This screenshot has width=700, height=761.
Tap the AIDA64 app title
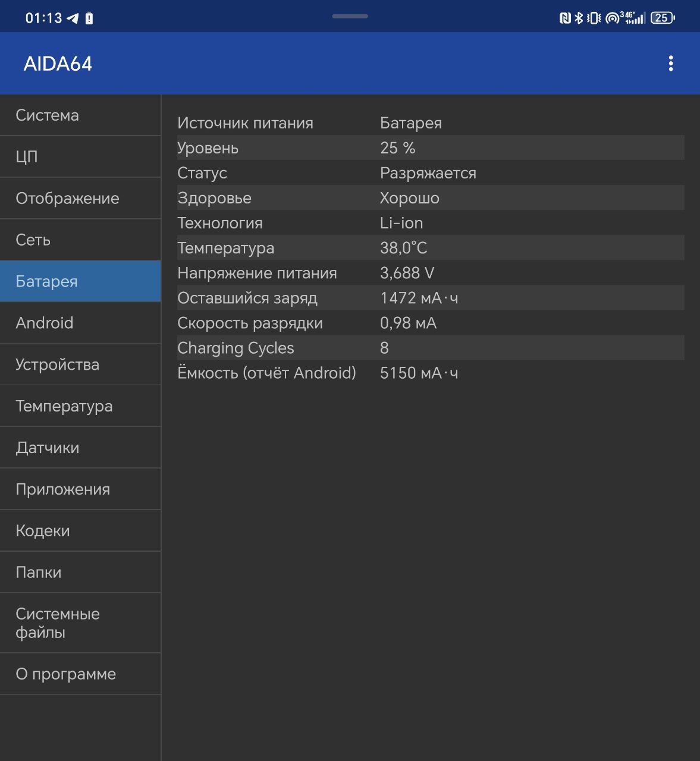point(58,64)
